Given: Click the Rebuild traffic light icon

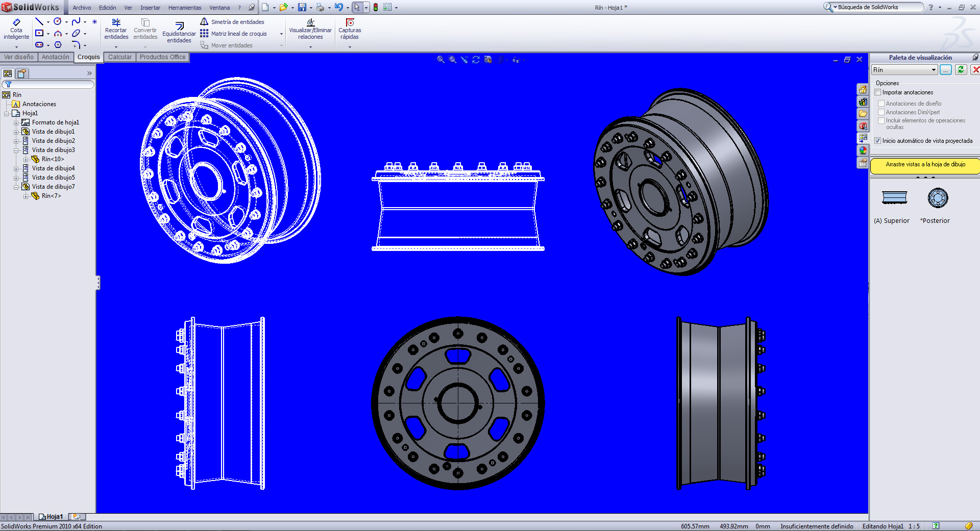Looking at the screenshot, I should click(x=376, y=7).
